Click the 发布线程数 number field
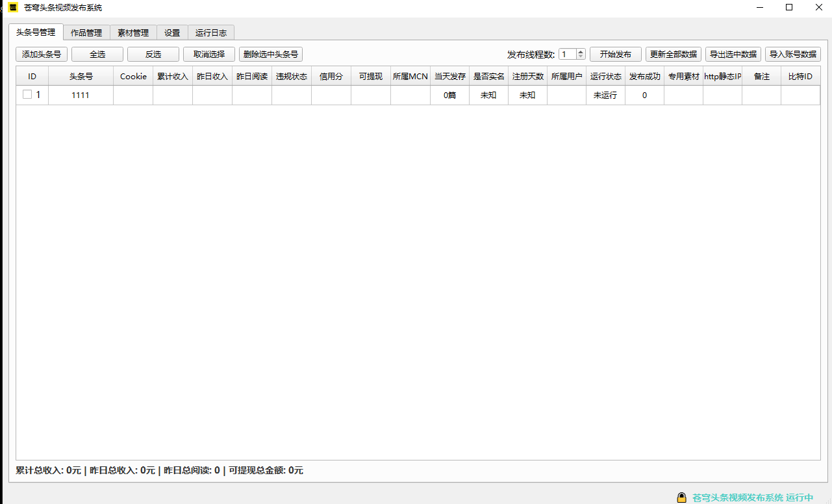The width and height of the screenshot is (832, 504). [x=568, y=55]
